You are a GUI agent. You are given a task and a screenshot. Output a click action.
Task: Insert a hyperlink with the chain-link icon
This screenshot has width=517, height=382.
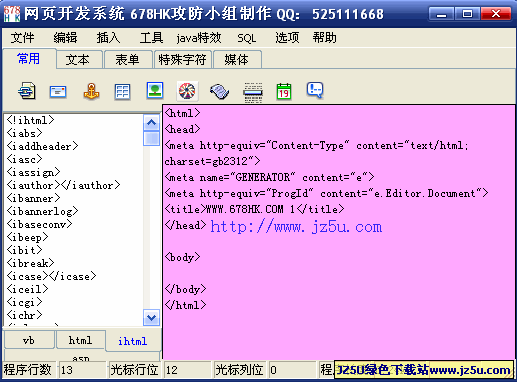click(x=27, y=91)
